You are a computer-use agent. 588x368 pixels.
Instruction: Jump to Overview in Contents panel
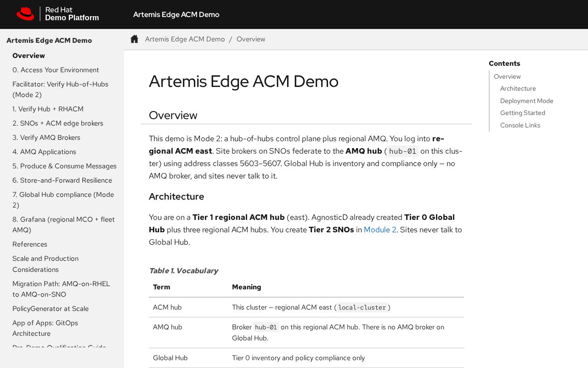click(x=507, y=76)
